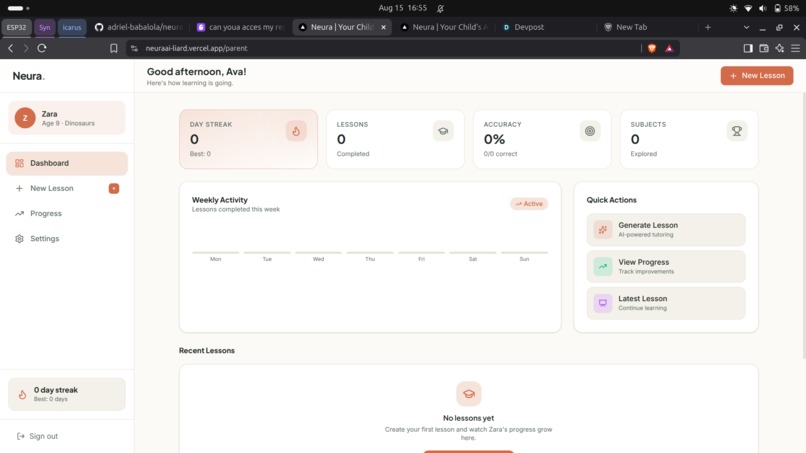Click the orange badge next to New Lesson
Image resolution: width=806 pixels, height=453 pixels.
(x=114, y=188)
